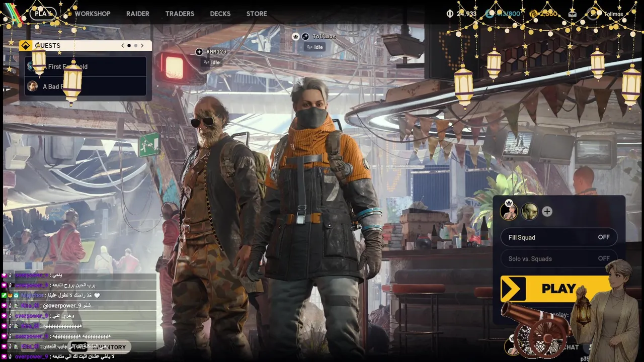The image size is (644, 362).
Task: Open the STORE tab
Action: (x=257, y=14)
